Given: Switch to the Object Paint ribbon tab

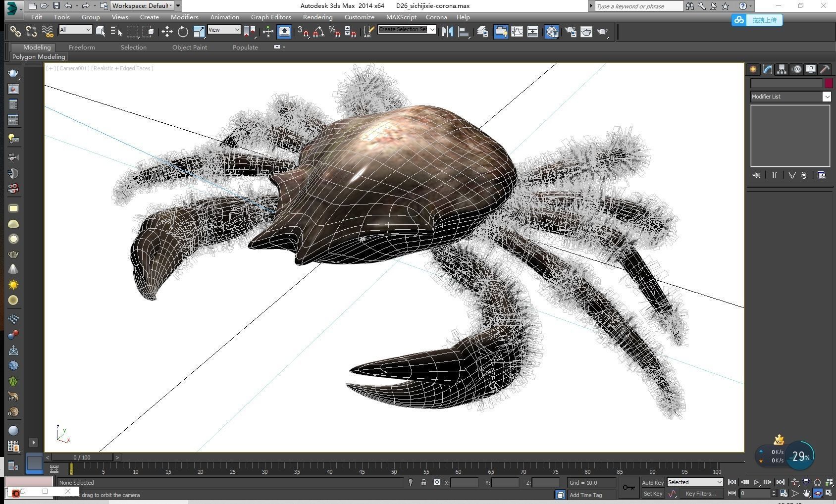Looking at the screenshot, I should [190, 48].
